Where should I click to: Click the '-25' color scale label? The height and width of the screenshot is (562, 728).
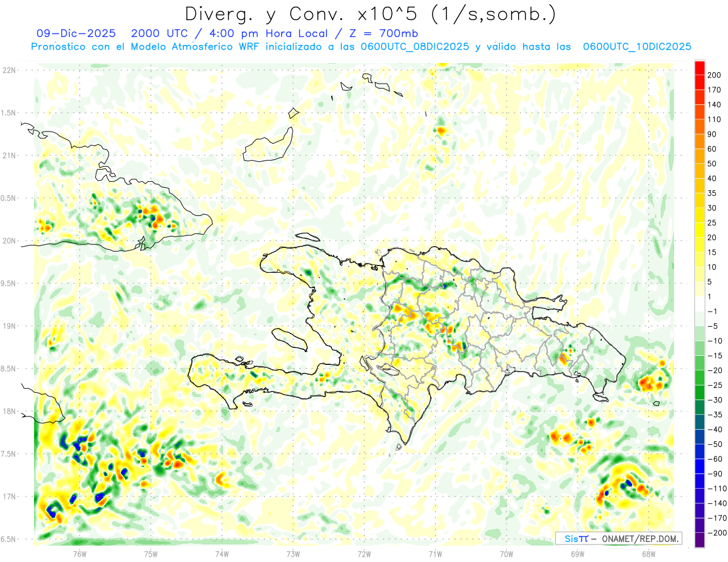[715, 386]
